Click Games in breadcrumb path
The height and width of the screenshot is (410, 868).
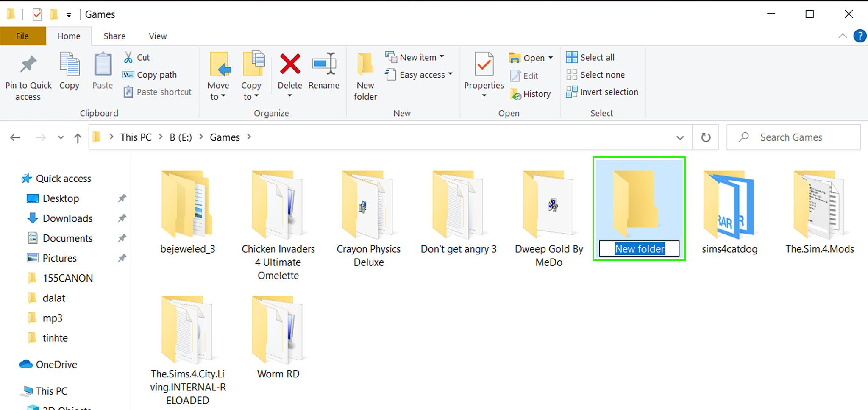click(225, 137)
